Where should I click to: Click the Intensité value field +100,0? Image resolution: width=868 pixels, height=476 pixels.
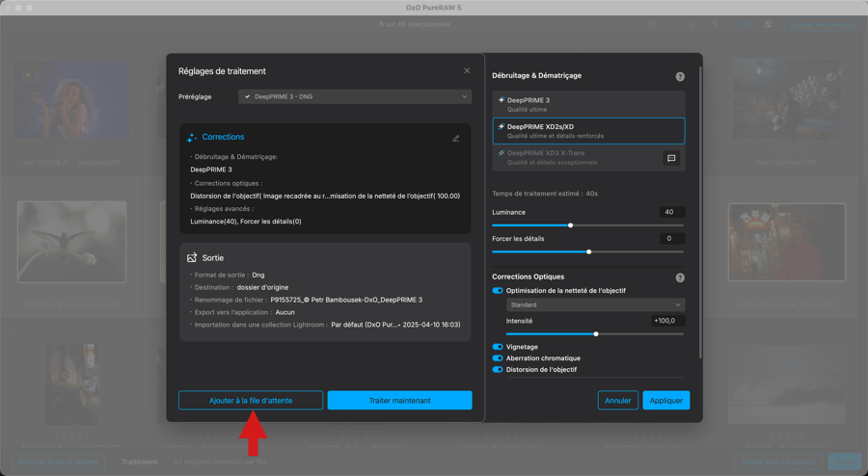pyautogui.click(x=667, y=321)
